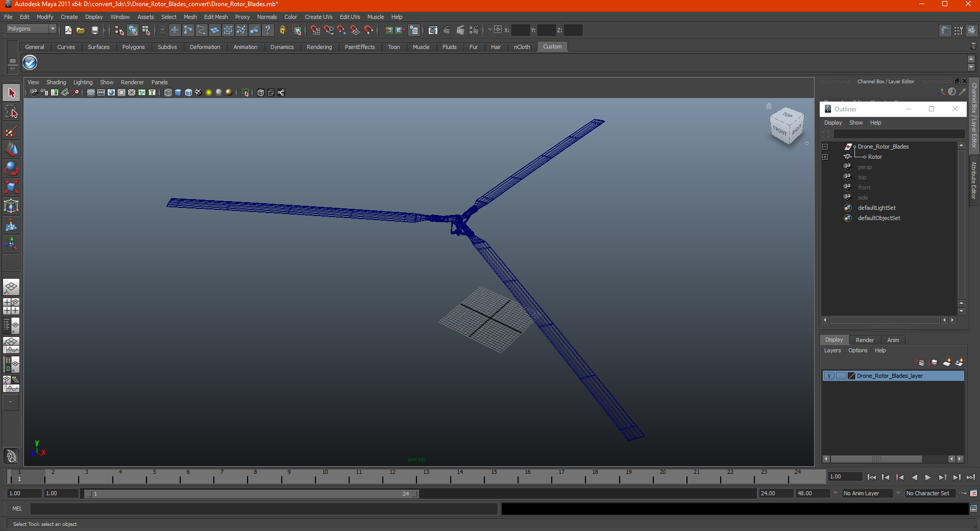Click the blue checkmark shelf button
The image size is (980, 531).
[x=30, y=63]
